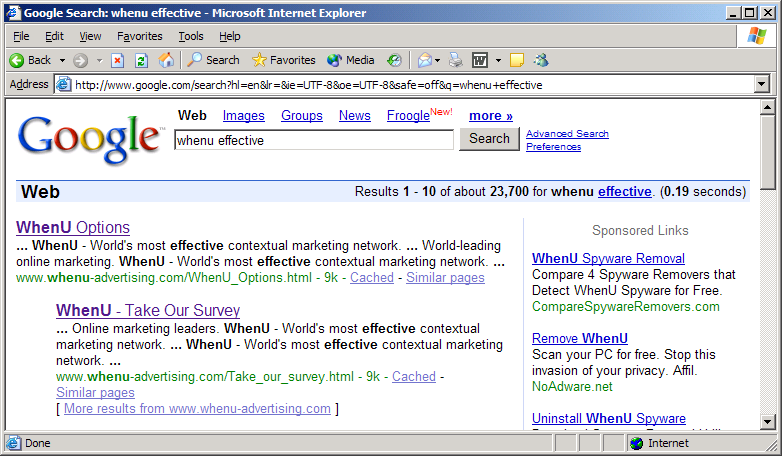Click the Forward arrow button
782x456 pixels.
80,60
